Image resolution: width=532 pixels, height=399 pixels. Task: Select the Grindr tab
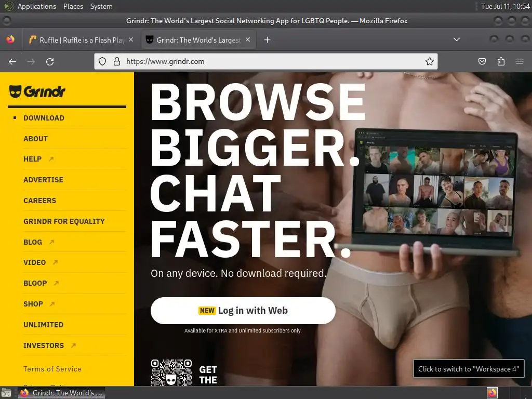pyautogui.click(x=198, y=40)
